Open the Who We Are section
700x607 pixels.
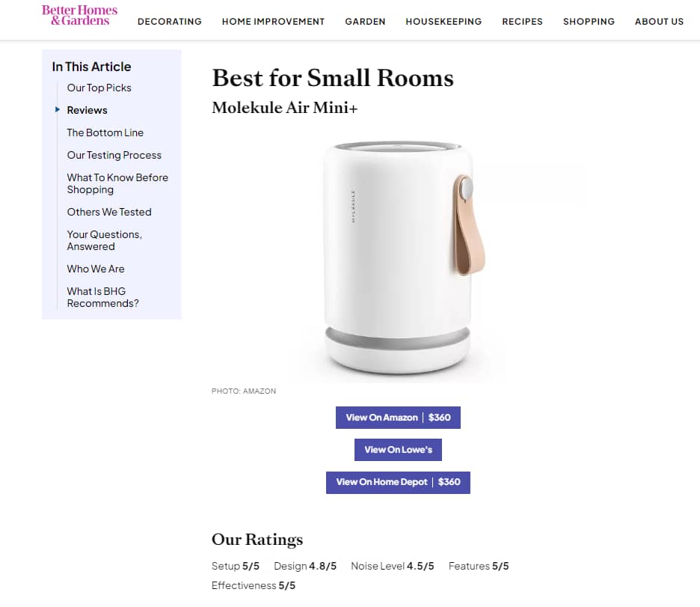(96, 269)
